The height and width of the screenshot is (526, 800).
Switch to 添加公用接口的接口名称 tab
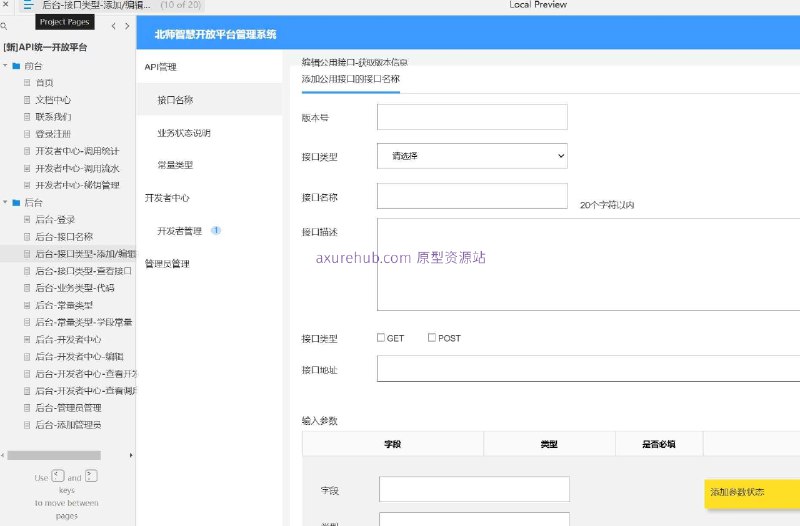tap(351, 79)
